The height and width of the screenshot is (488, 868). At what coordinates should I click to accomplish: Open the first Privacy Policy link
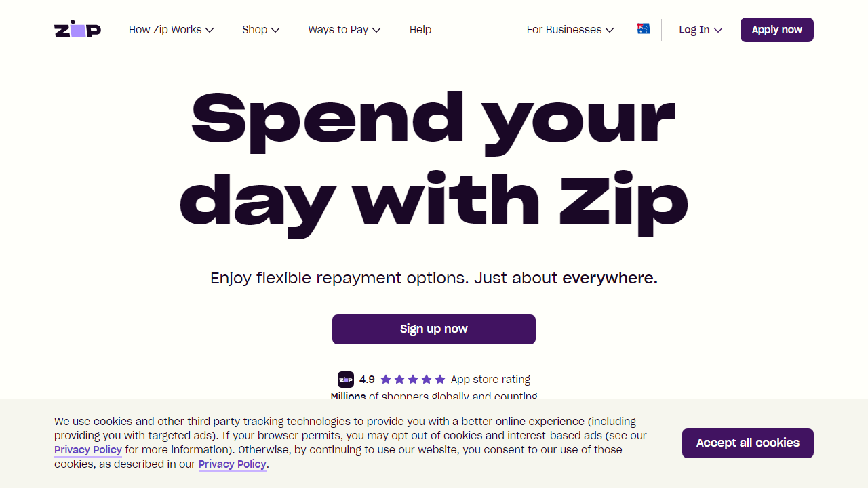[87, 449]
